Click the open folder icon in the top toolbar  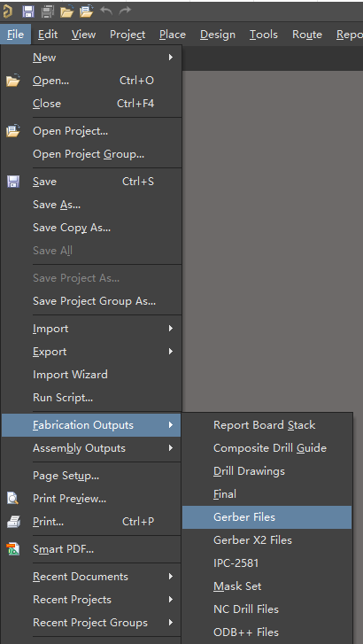(x=66, y=12)
